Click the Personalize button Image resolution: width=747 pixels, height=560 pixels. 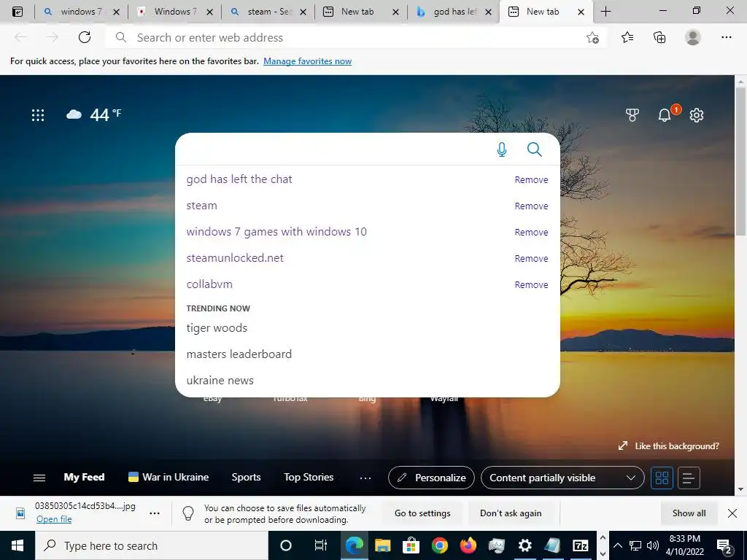[431, 478]
